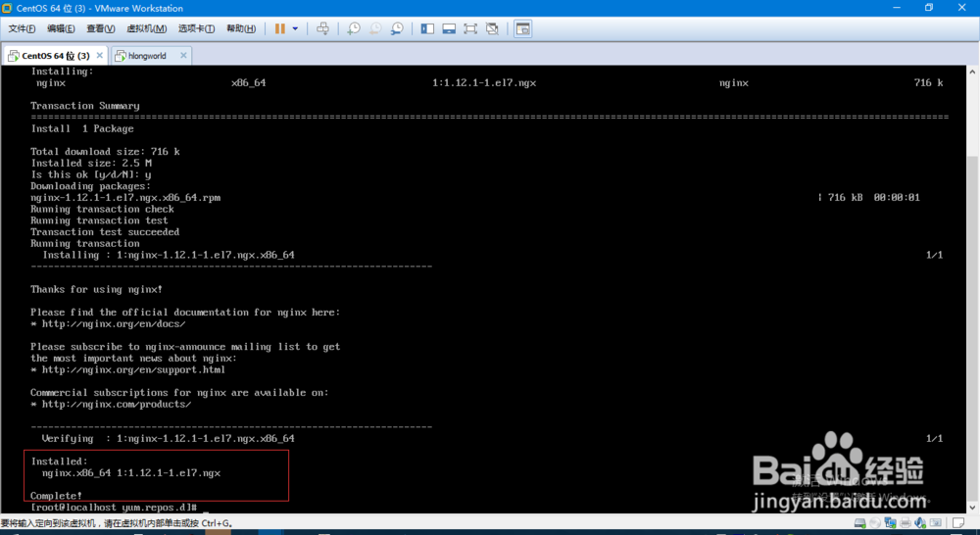Open the 虚拟机(M) menu
Image resolution: width=980 pixels, height=535 pixels.
click(146, 28)
